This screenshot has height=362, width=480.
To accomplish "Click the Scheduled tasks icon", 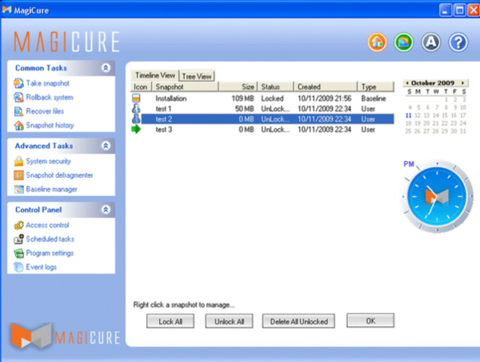I will pos(18,239).
